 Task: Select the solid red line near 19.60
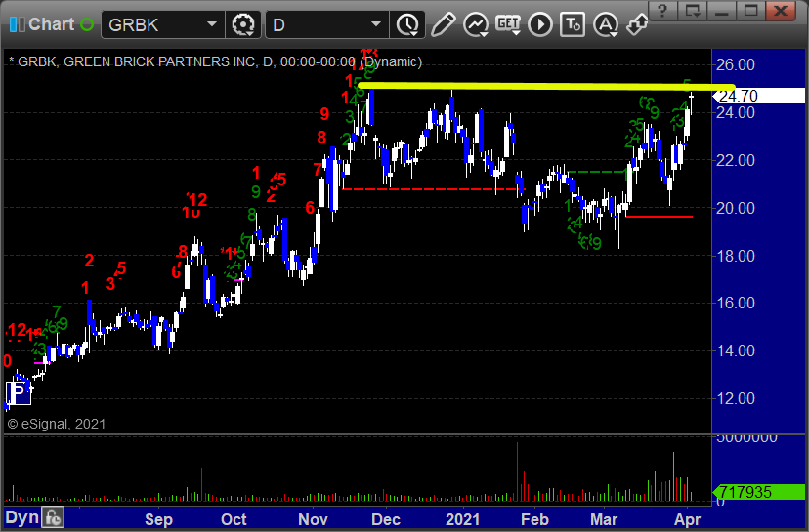[659, 217]
